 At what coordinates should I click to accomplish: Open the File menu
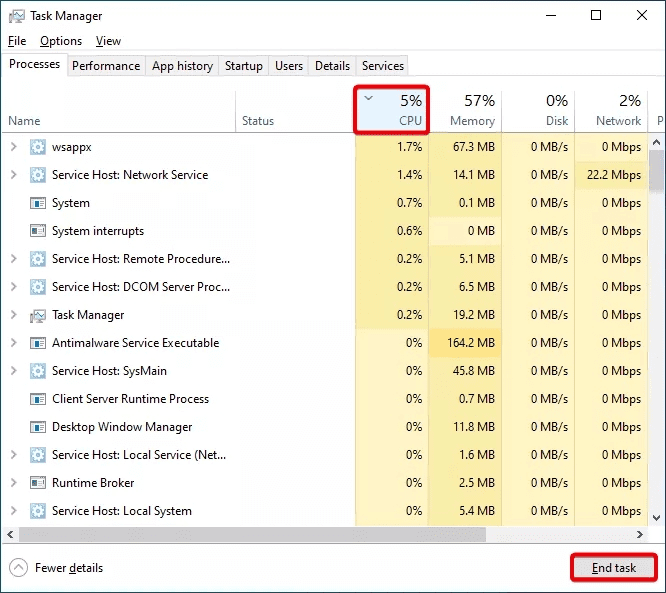point(17,41)
